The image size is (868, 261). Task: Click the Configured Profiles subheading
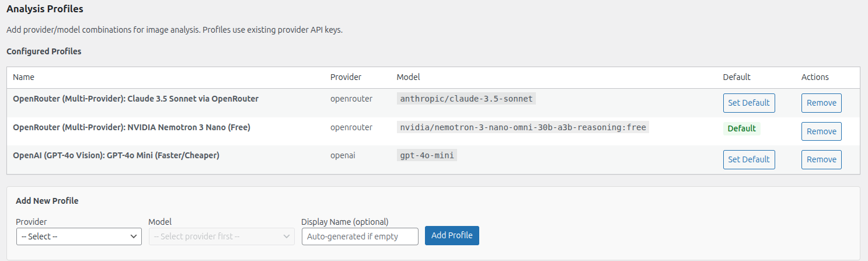coord(44,51)
